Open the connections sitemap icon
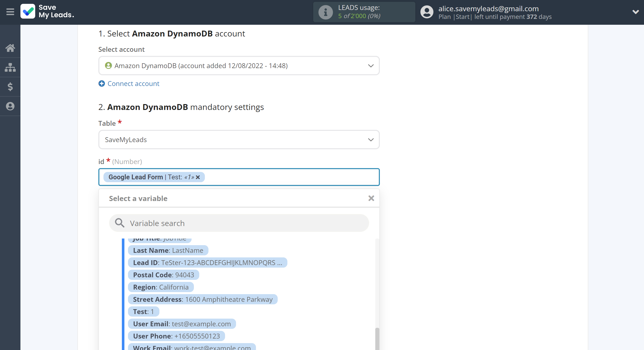The image size is (644, 350). (x=10, y=67)
